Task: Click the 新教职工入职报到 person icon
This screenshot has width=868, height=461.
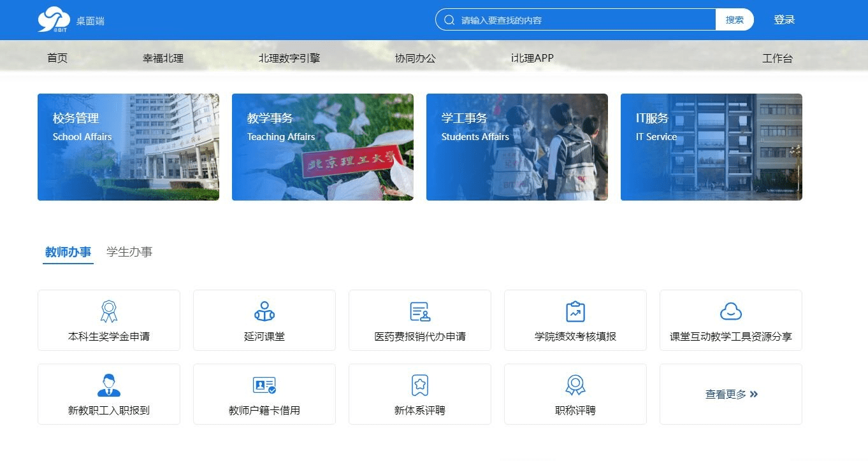Action: [109, 385]
